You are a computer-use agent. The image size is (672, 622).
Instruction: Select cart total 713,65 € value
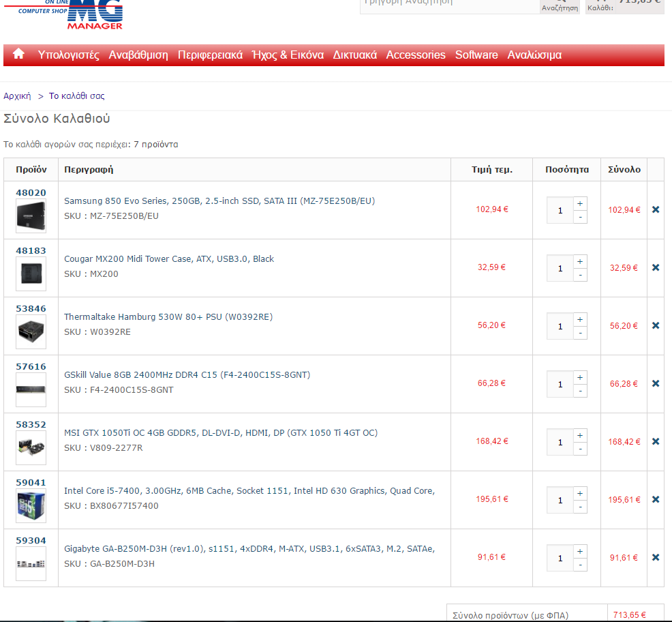(x=629, y=614)
